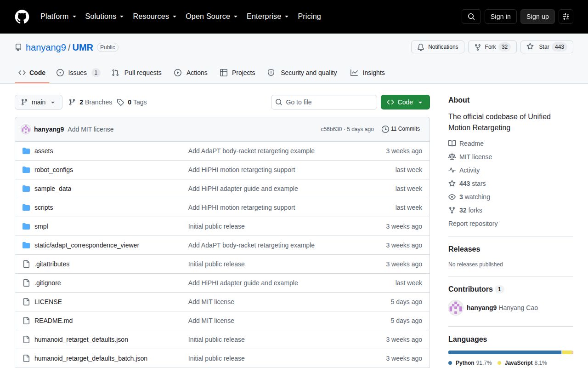Click the Sign in button
The image size is (588, 368).
[x=500, y=17]
